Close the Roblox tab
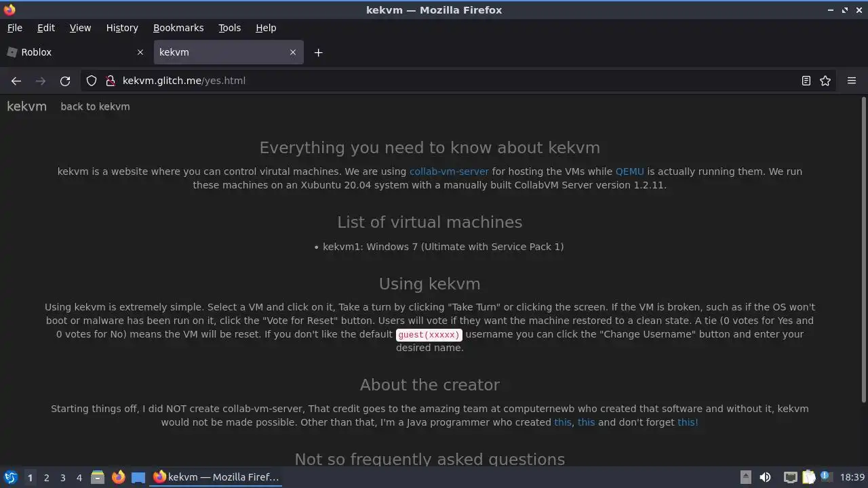The image size is (868, 488). coord(140,52)
